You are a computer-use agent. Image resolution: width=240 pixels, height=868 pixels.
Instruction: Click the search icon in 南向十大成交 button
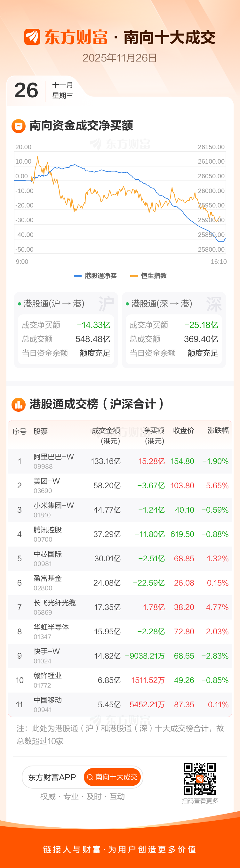tap(90, 777)
